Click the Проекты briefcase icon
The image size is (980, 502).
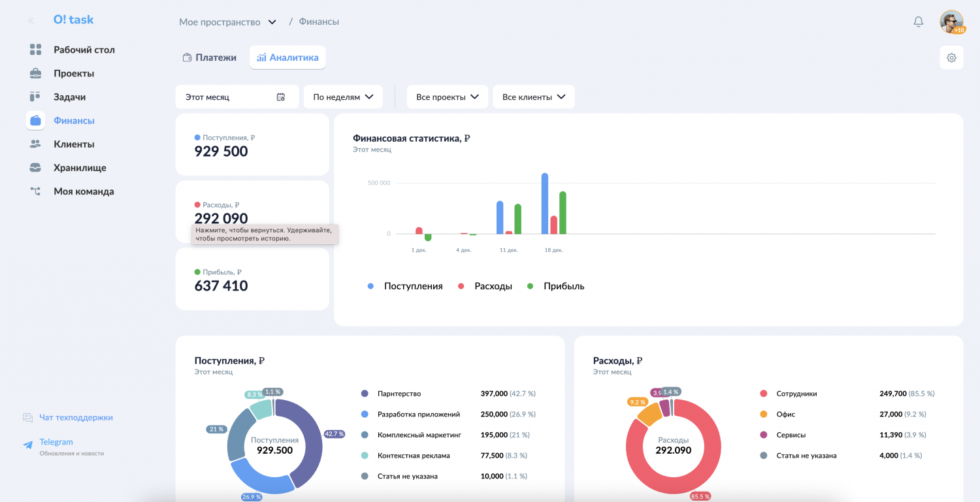pos(35,73)
